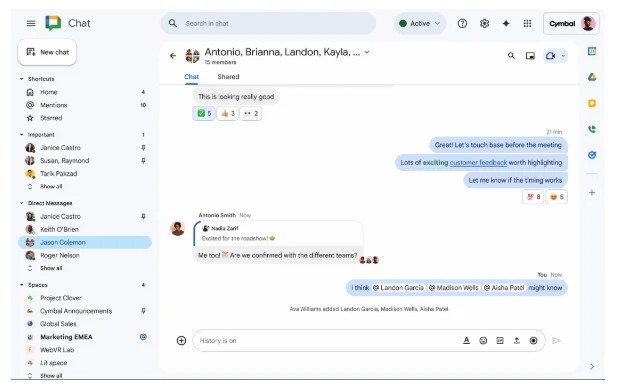626x392 pixels.
Task: Go back with the arrow icon
Action: click(x=173, y=56)
